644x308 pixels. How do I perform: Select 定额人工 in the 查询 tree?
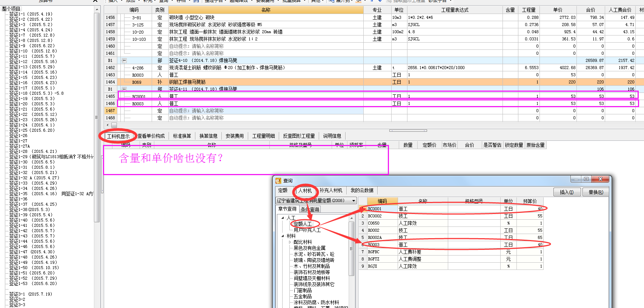tap(303, 224)
